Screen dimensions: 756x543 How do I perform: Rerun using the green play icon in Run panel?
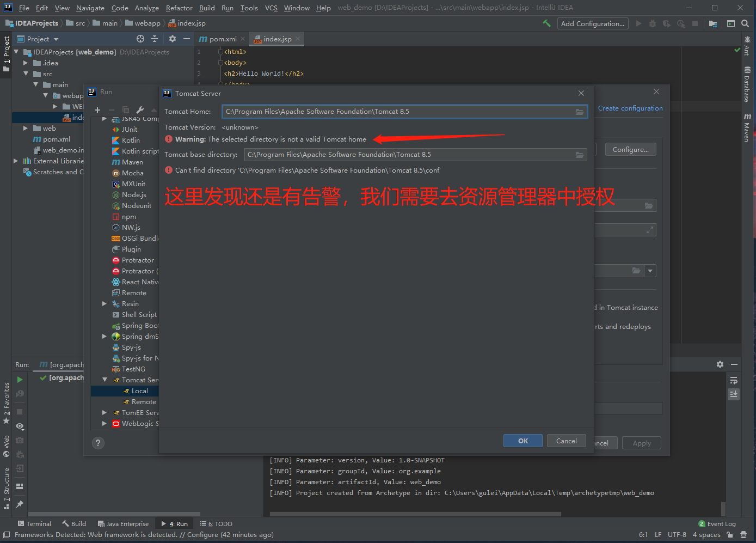point(20,380)
